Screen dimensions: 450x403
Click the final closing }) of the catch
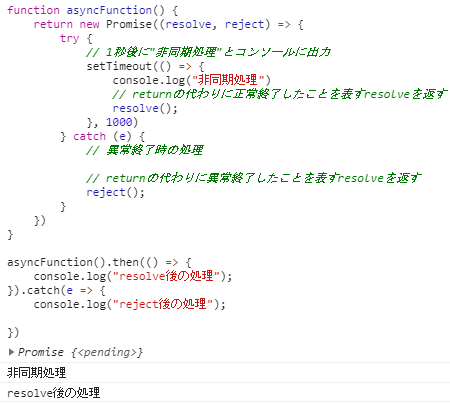coord(13,332)
